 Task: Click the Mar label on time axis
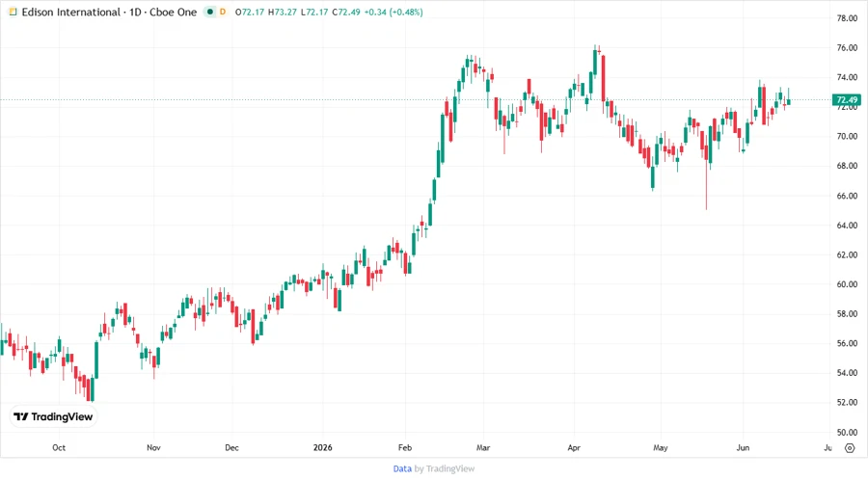point(483,447)
